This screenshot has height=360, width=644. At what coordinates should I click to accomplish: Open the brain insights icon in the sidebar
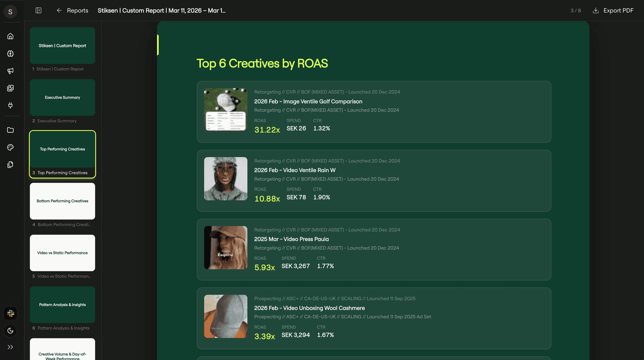10,54
